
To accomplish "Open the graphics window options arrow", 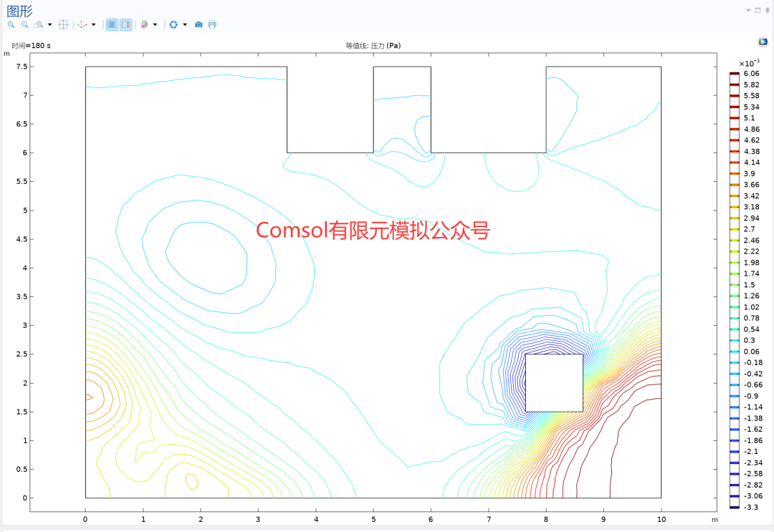I will pos(748,10).
